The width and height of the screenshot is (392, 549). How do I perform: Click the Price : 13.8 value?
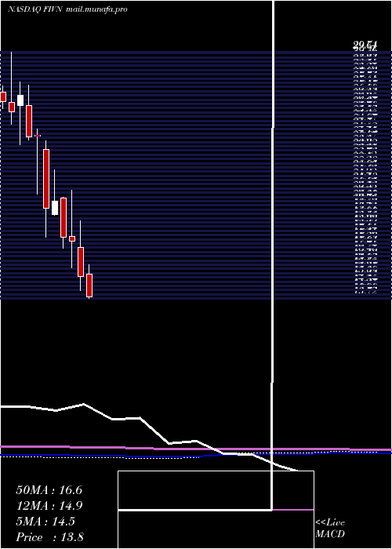coord(49,537)
